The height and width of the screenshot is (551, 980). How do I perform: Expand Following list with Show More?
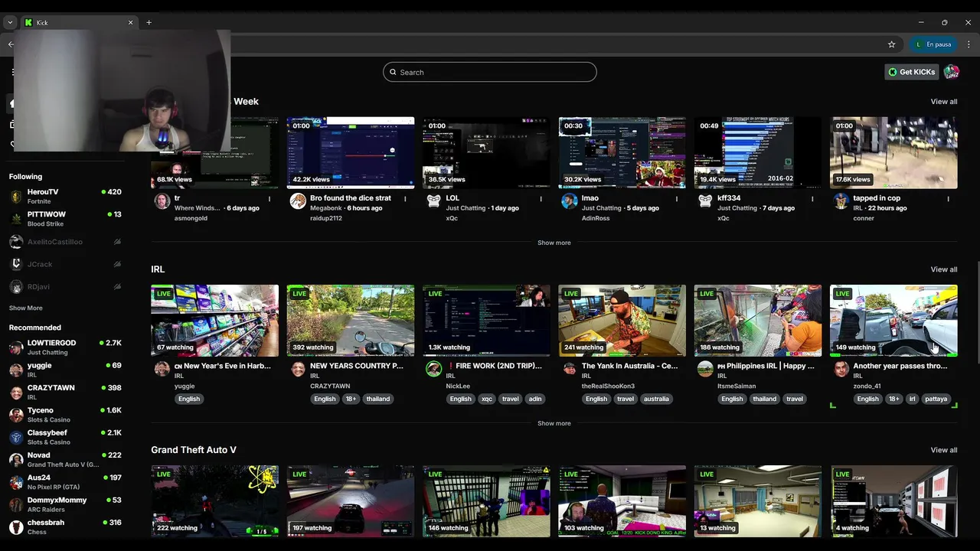[26, 308]
